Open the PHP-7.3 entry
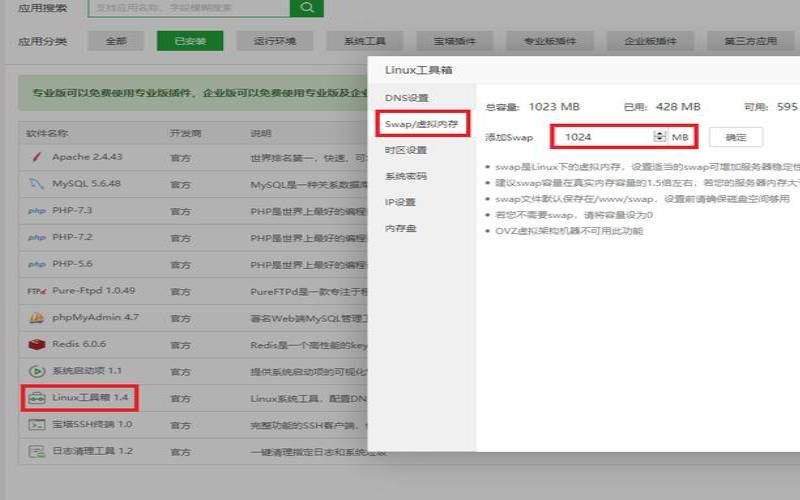Image resolution: width=800 pixels, height=500 pixels. pyautogui.click(x=72, y=210)
